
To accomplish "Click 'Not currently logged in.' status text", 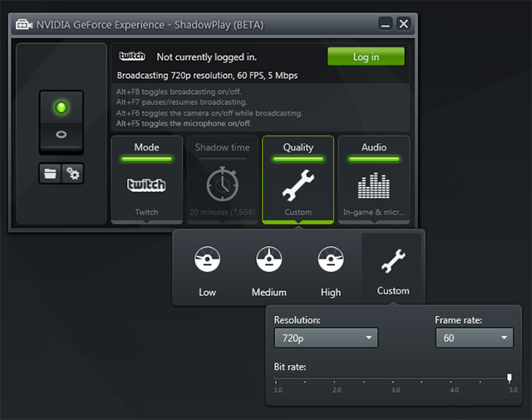I will [207, 57].
